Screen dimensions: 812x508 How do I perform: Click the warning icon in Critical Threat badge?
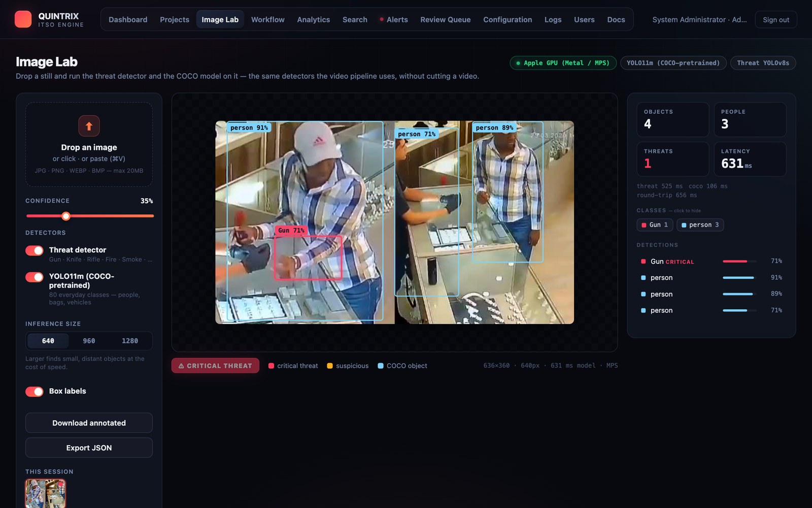pos(181,366)
